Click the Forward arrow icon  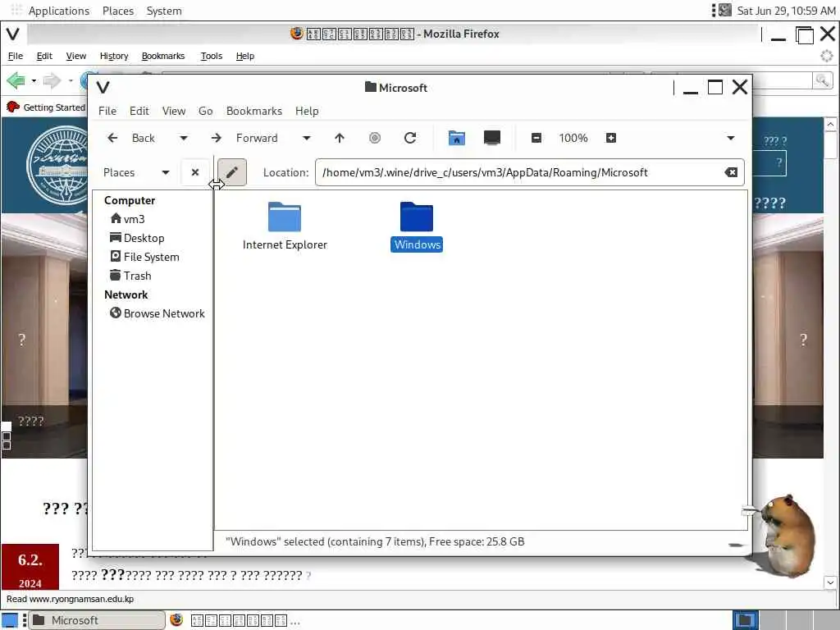(216, 138)
